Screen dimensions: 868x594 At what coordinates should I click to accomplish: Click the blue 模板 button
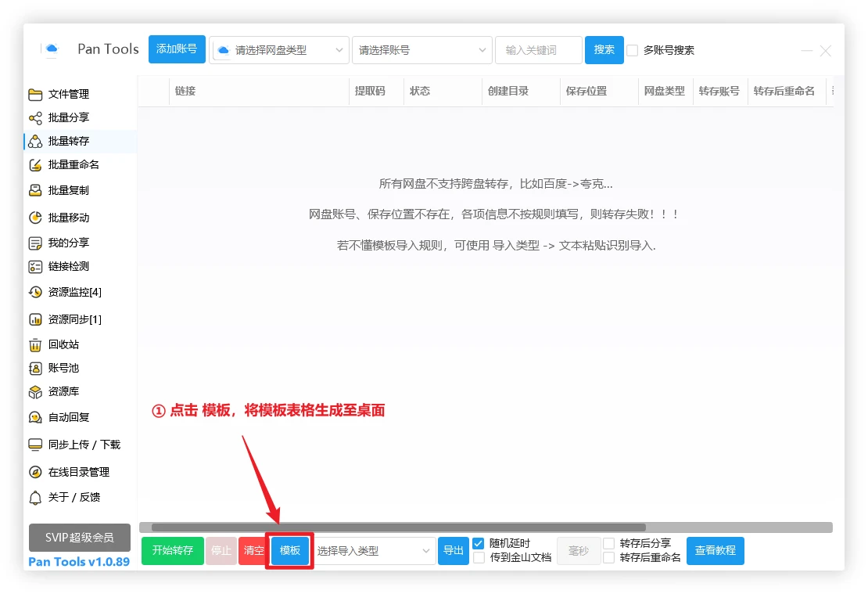click(290, 551)
